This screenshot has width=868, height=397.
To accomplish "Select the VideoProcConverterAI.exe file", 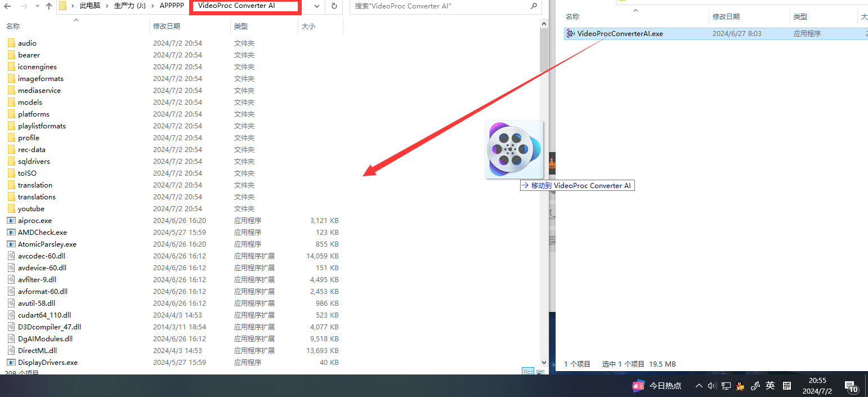I will [619, 34].
